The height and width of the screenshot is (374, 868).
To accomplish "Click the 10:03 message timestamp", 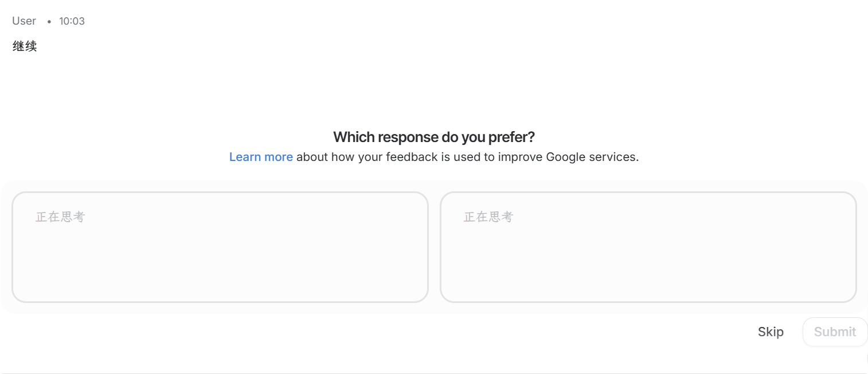I will pyautogui.click(x=72, y=21).
